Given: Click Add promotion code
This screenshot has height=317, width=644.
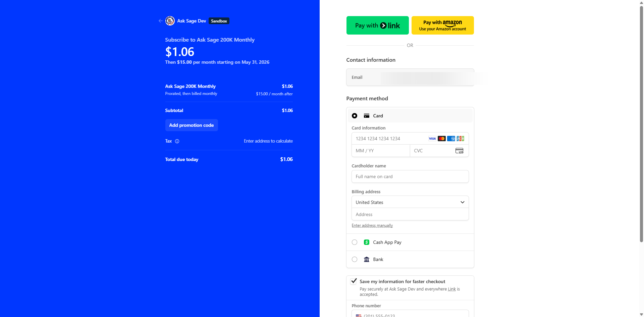Looking at the screenshot, I should [x=192, y=125].
